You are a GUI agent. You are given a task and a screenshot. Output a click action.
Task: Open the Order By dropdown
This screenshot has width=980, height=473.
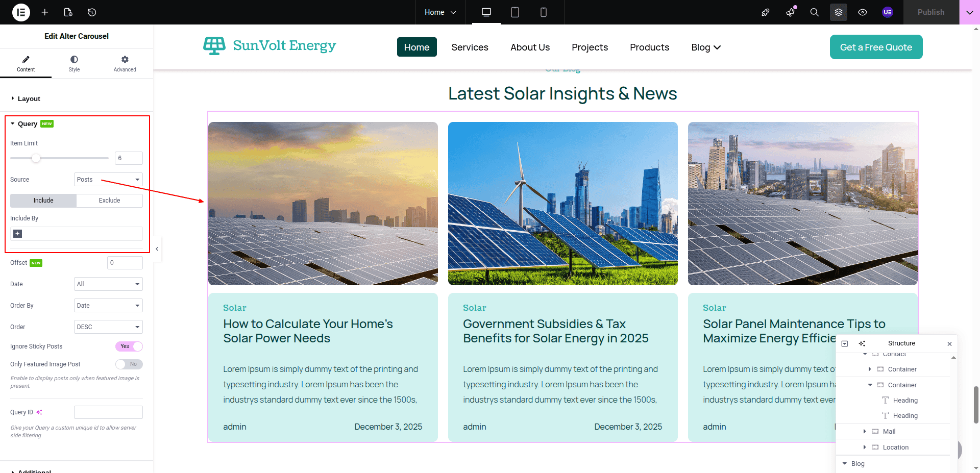pos(108,306)
